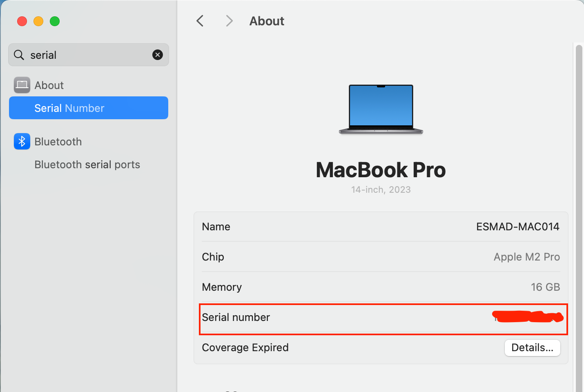Close the window with red button

point(22,21)
